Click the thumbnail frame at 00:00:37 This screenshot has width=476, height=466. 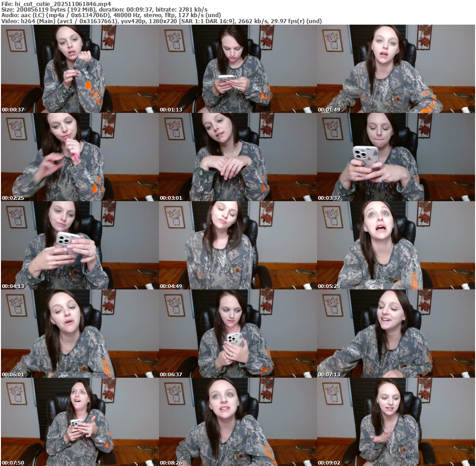coord(79,69)
